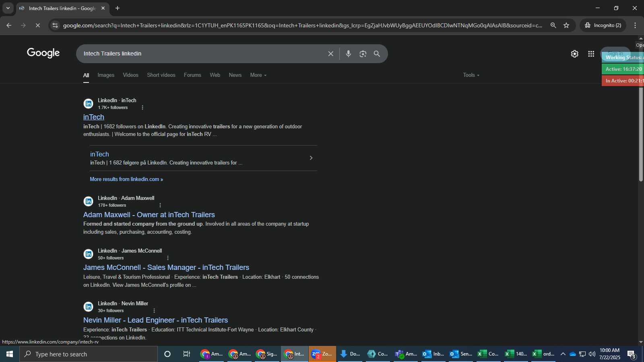Click the Google logo
This screenshot has height=362, width=644.
[x=43, y=53]
